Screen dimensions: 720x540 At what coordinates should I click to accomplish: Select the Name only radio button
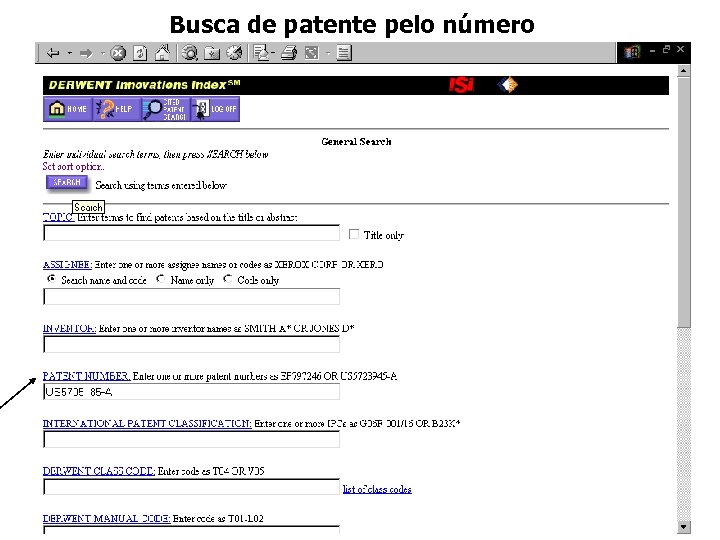(160, 279)
